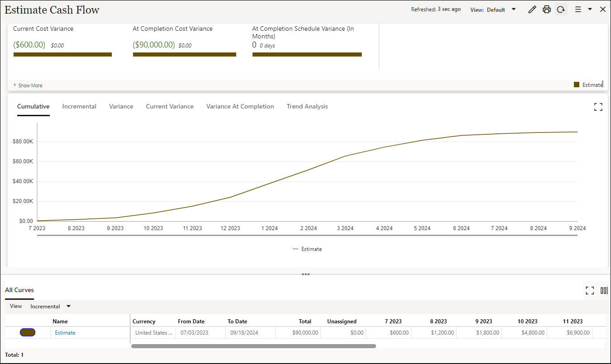Maximize the All Curves panel

(590, 290)
